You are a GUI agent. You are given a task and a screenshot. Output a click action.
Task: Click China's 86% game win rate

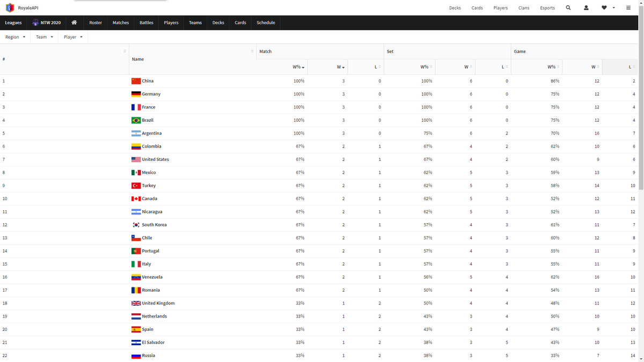click(555, 81)
